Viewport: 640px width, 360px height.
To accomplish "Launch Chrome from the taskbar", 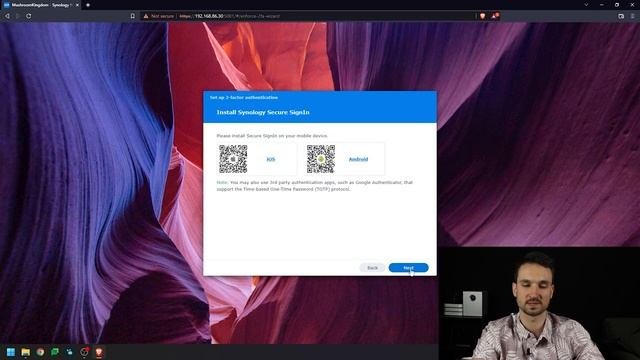I will (40, 352).
